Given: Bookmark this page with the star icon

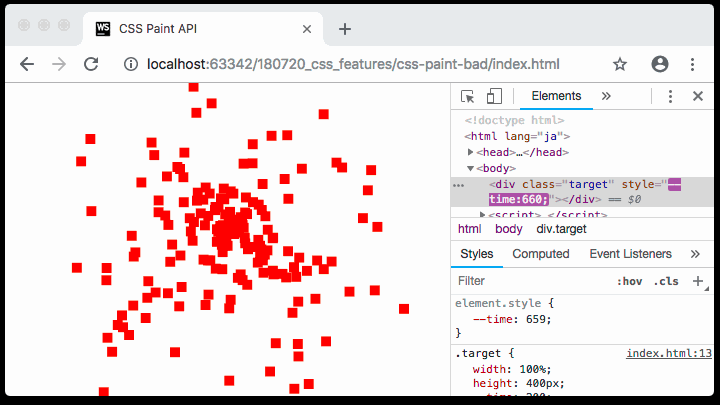Looking at the screenshot, I should (x=620, y=64).
